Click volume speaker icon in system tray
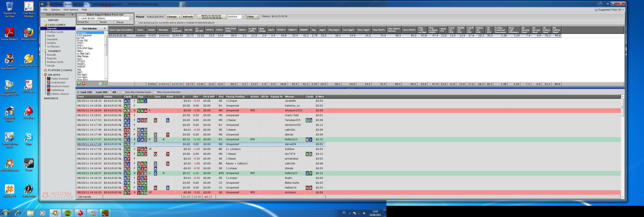Image resolution: width=644 pixels, height=217 pixels. point(364,213)
